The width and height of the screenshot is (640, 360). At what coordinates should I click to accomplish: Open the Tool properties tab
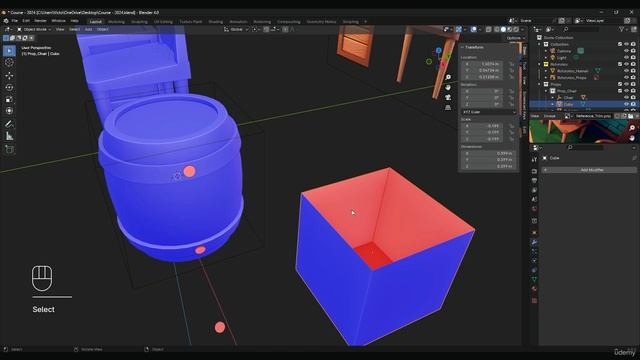pos(534,160)
